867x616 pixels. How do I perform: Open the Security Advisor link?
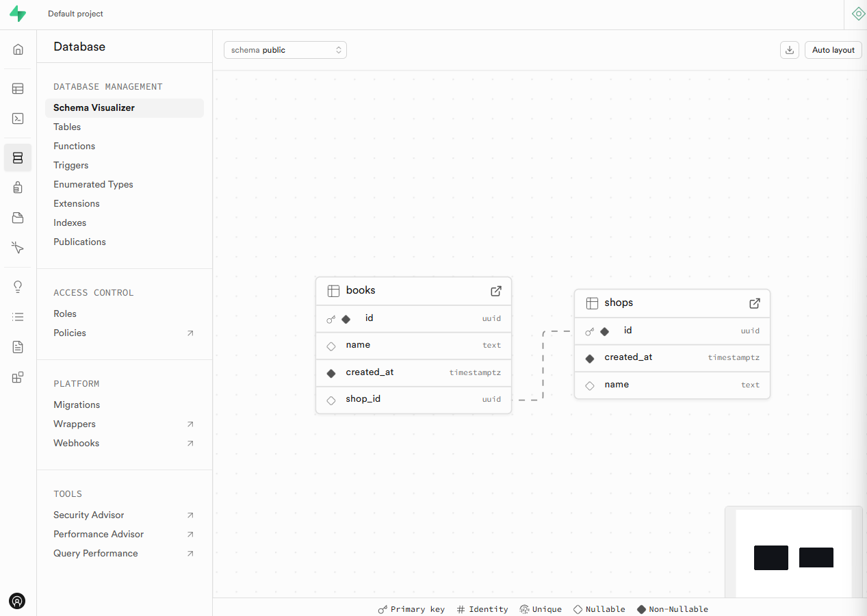pos(88,515)
